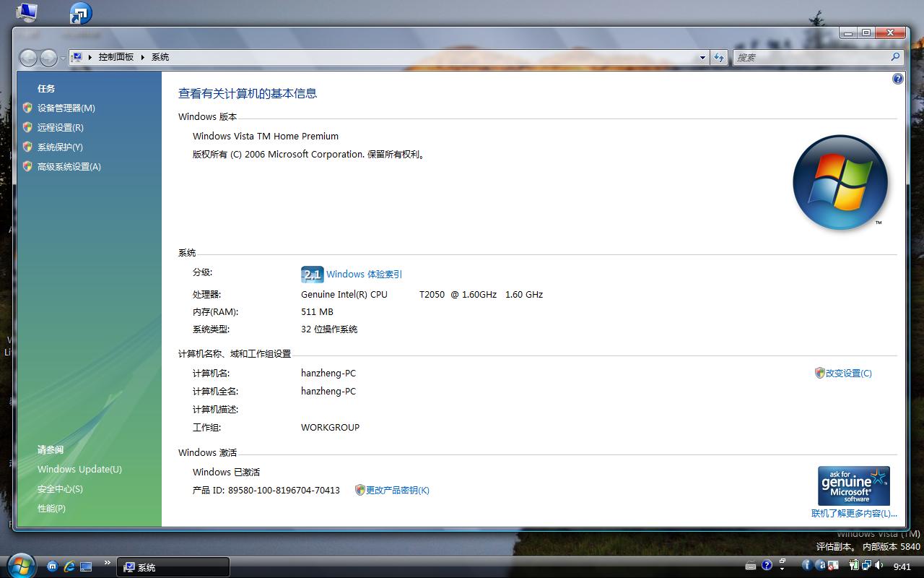
Task: Open Windows Update(U) in See also
Action: [x=79, y=470]
